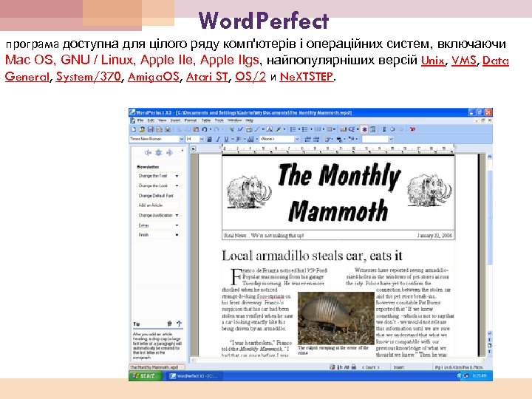Click the Tip panel print icon
Image resolution: width=532 pixels, height=399 pixels.
tap(170, 324)
